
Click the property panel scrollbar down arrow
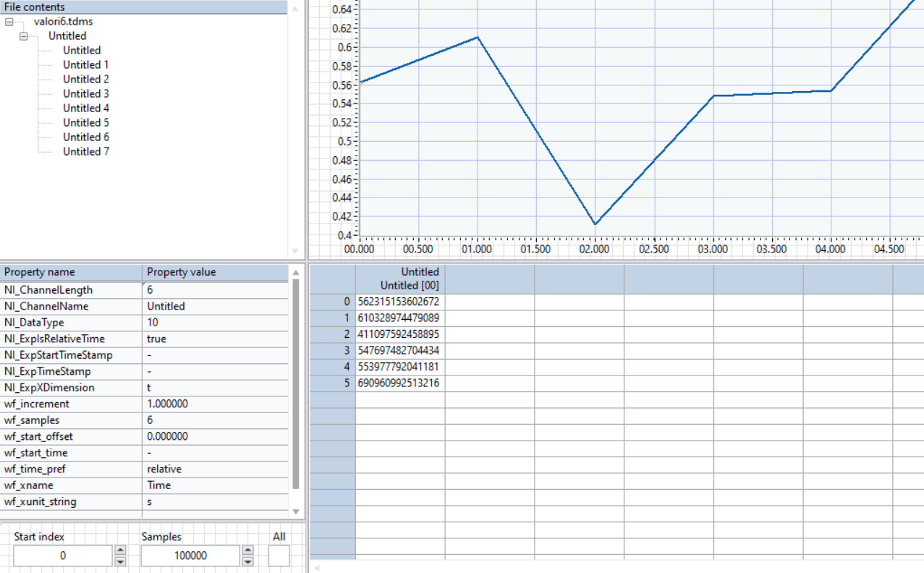pyautogui.click(x=297, y=512)
